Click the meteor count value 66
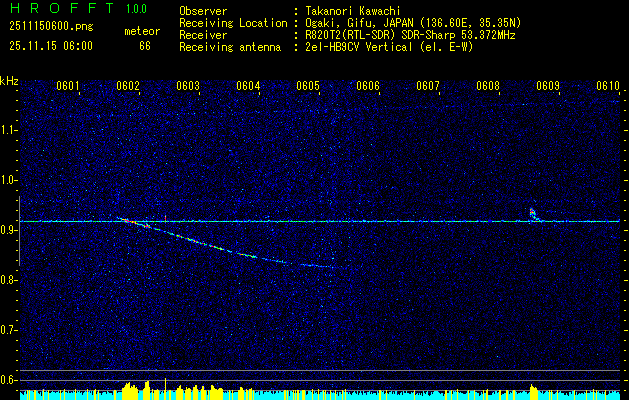The image size is (629, 400). [x=145, y=46]
